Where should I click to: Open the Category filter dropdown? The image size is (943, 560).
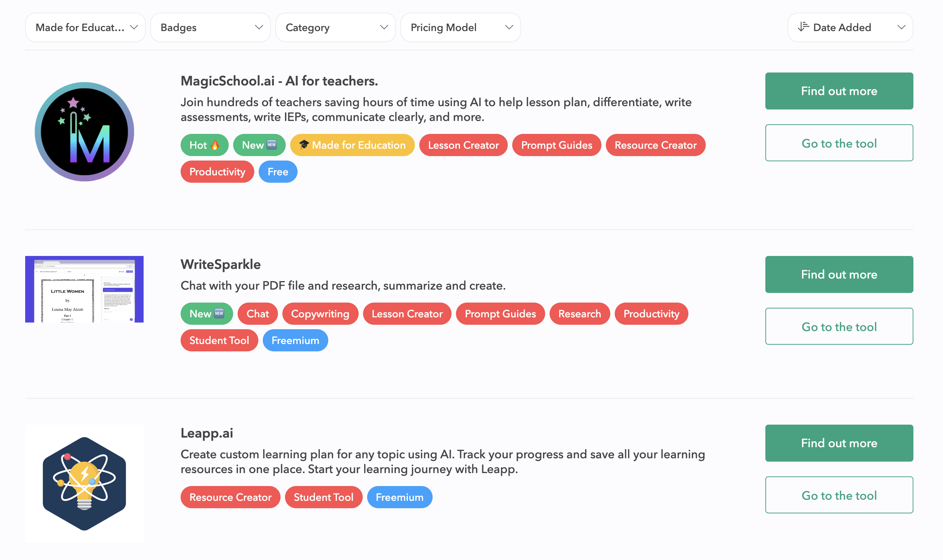pos(335,27)
